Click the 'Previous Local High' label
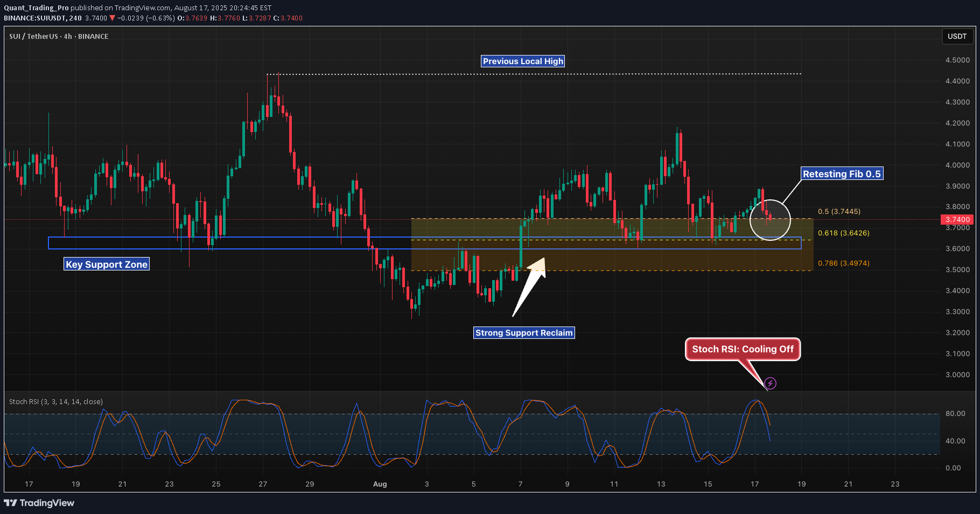This screenshot has width=980, height=514. pyautogui.click(x=523, y=61)
